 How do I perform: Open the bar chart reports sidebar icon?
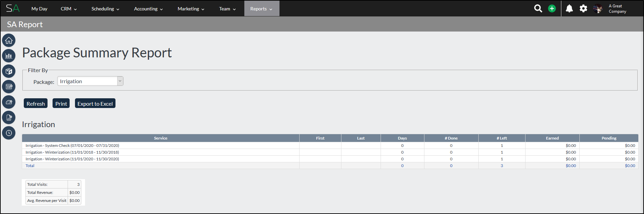(x=9, y=56)
